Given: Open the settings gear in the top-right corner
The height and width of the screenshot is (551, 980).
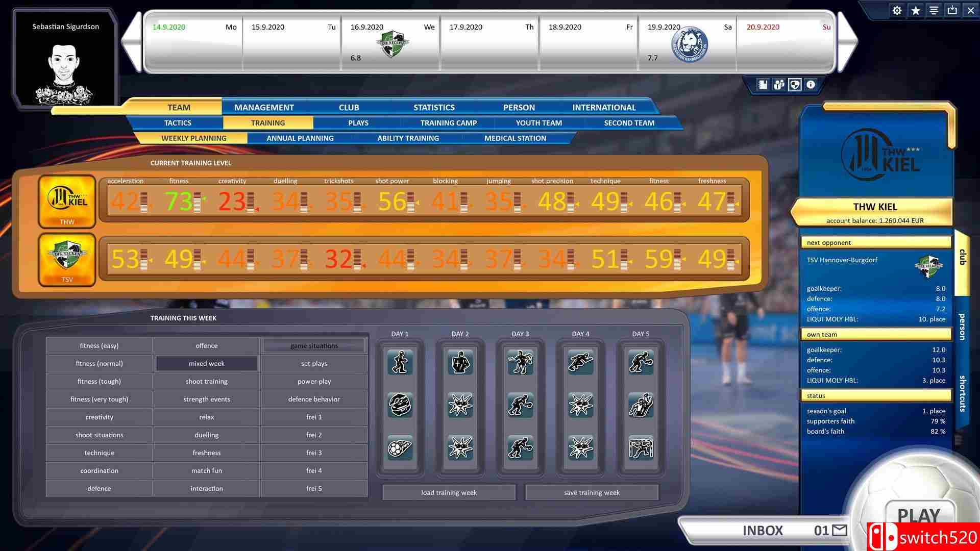Looking at the screenshot, I should [x=897, y=10].
